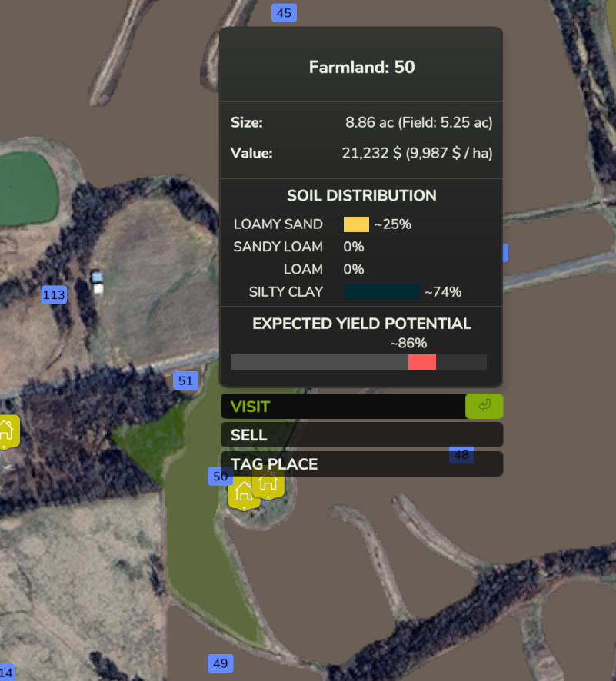Select the left house icon beside marker 50
616x681 pixels.
[x=244, y=492]
